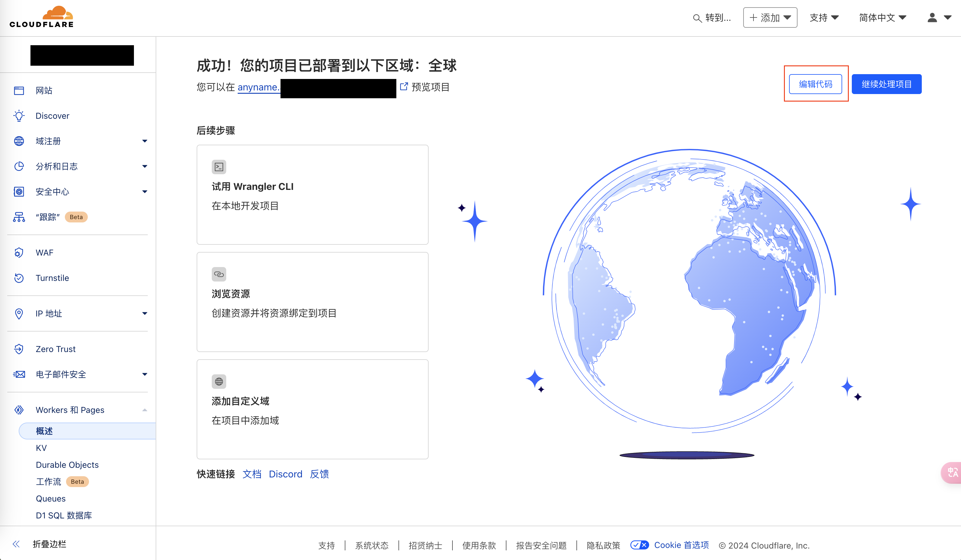Click the Wrangler CLI terminal icon
961x560 pixels.
tap(219, 167)
